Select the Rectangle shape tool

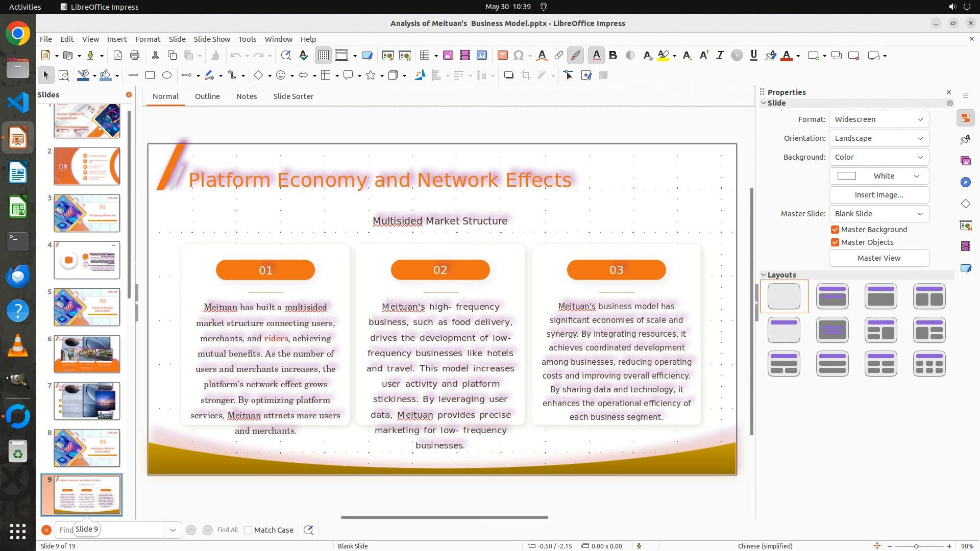point(150,76)
